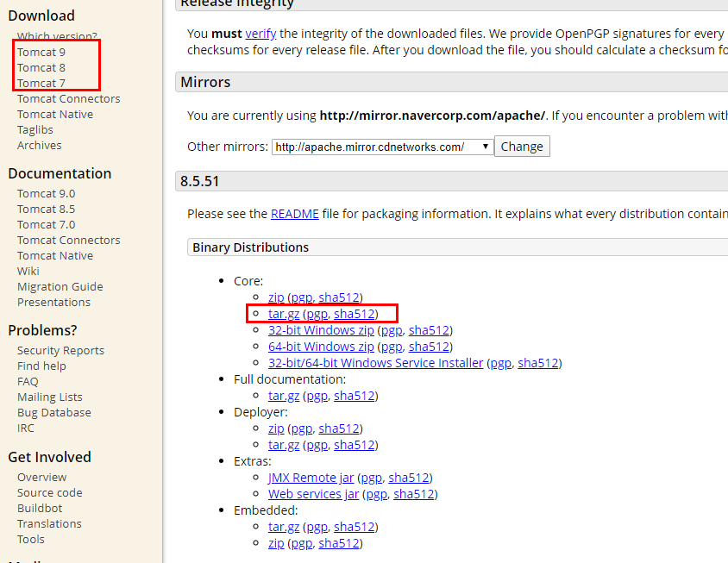Download Full documentation tar.gz

[284, 396]
